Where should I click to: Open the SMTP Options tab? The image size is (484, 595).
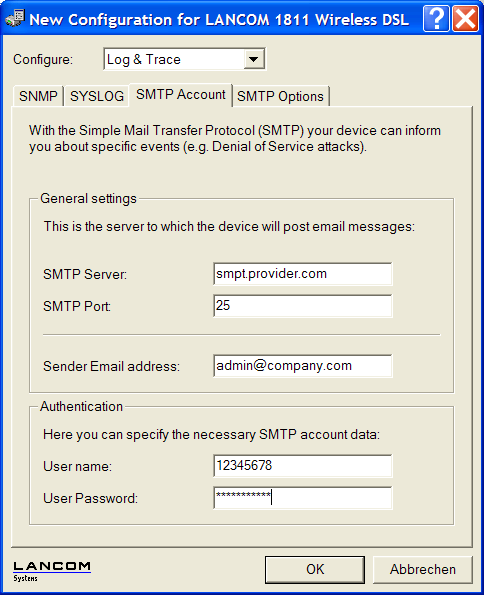pyautogui.click(x=281, y=96)
